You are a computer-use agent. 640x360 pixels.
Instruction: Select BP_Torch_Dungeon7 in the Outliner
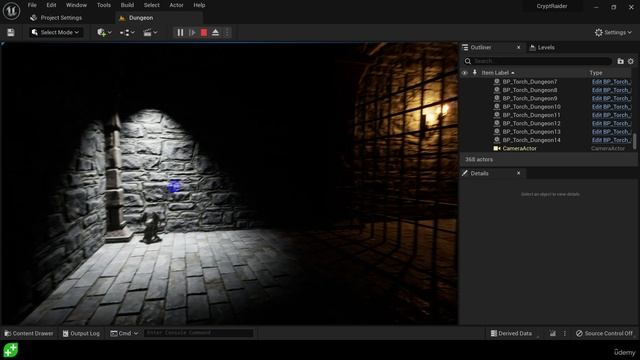[x=530, y=82]
